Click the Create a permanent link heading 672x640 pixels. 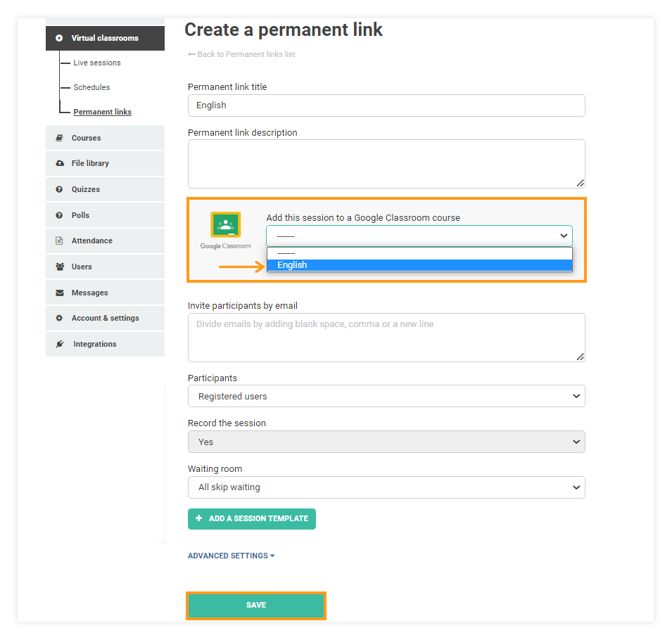tap(284, 30)
